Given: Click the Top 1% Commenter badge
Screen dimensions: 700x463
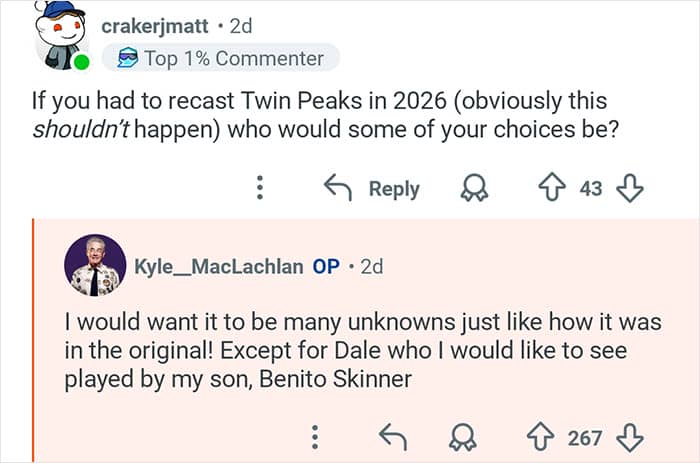Looking at the screenshot, I should 220,58.
